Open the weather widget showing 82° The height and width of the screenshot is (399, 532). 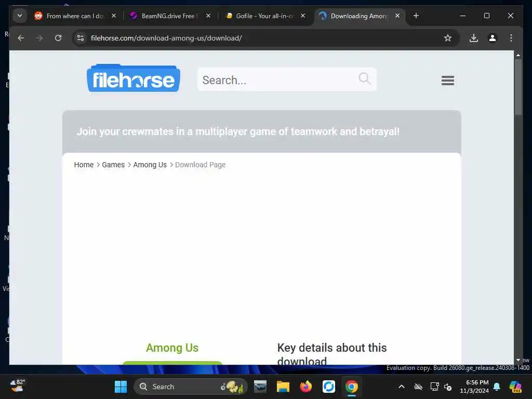[17, 386]
